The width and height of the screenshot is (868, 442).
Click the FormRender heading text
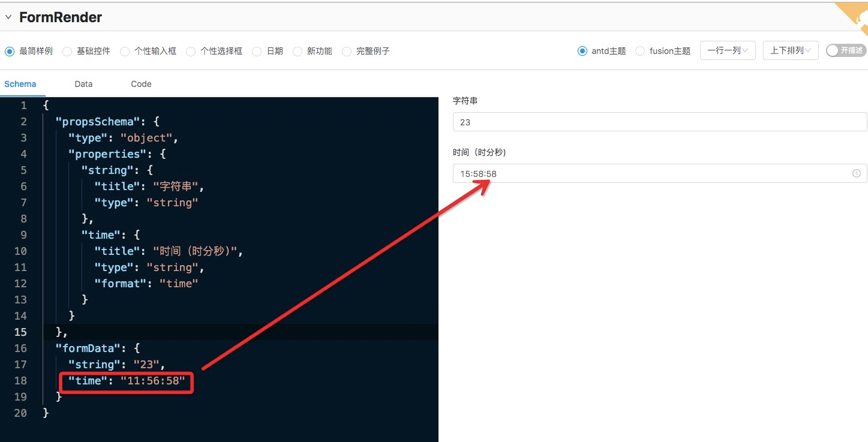[x=61, y=17]
